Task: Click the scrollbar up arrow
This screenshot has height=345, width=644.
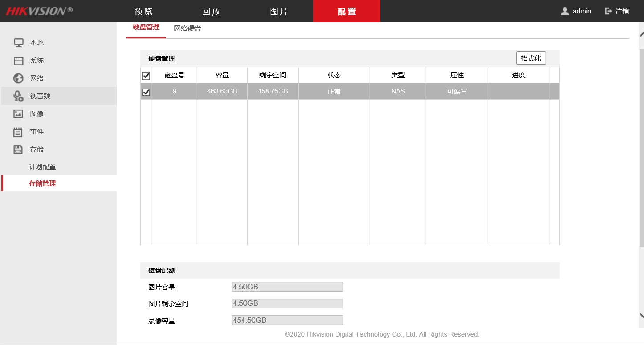Action: [x=642, y=33]
